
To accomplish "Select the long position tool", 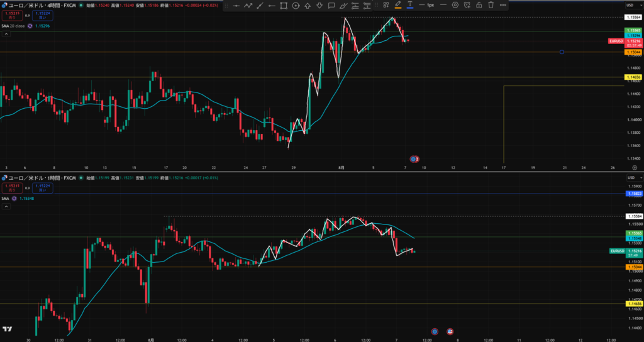I will click(x=356, y=5).
